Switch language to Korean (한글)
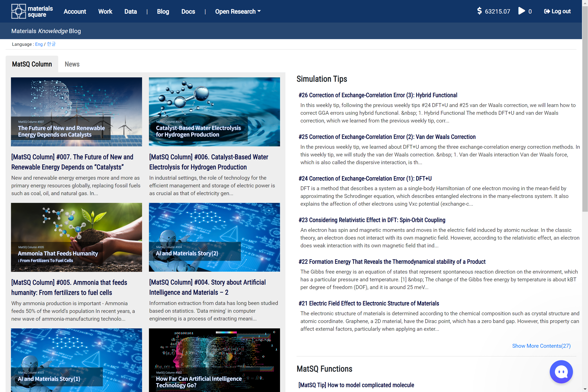The width and height of the screenshot is (588, 392). point(51,44)
